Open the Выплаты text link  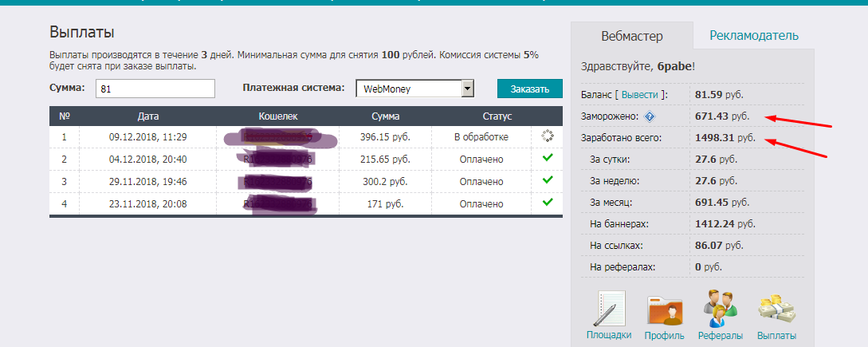pos(776,335)
